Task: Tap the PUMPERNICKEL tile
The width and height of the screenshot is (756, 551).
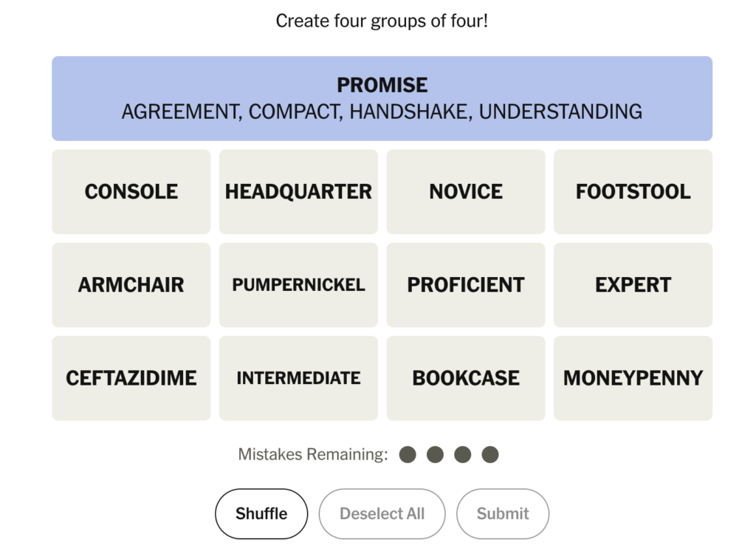Action: point(298,285)
